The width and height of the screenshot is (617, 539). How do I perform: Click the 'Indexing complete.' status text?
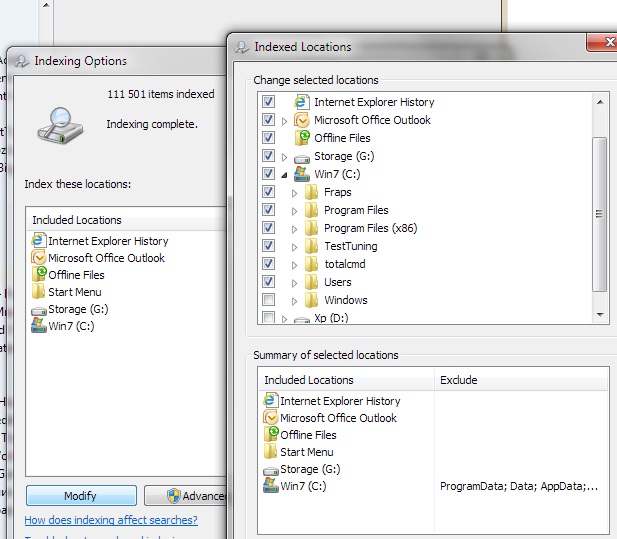pos(152,124)
